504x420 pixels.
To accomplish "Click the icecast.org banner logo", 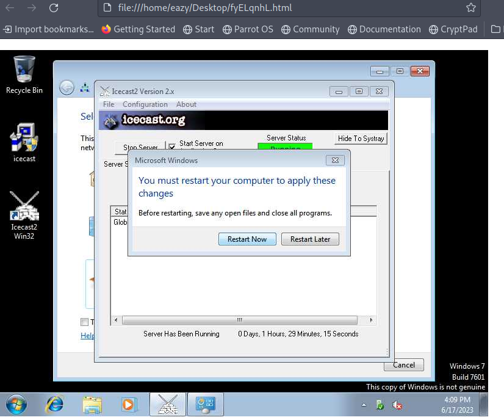I will pos(145,120).
